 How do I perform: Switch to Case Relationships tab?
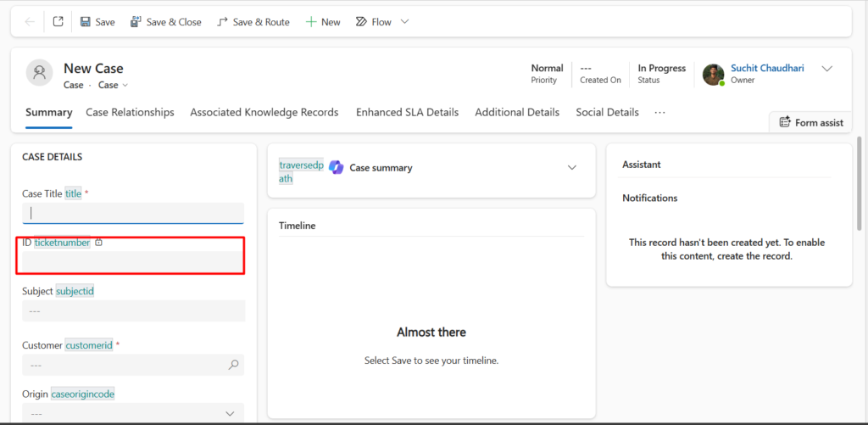point(130,112)
